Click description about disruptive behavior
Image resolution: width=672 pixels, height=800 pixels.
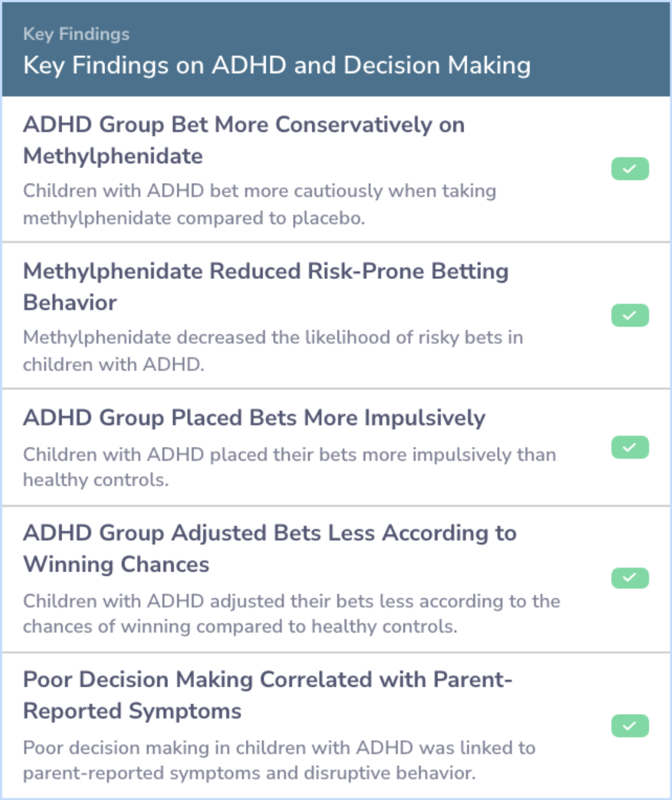(x=279, y=760)
